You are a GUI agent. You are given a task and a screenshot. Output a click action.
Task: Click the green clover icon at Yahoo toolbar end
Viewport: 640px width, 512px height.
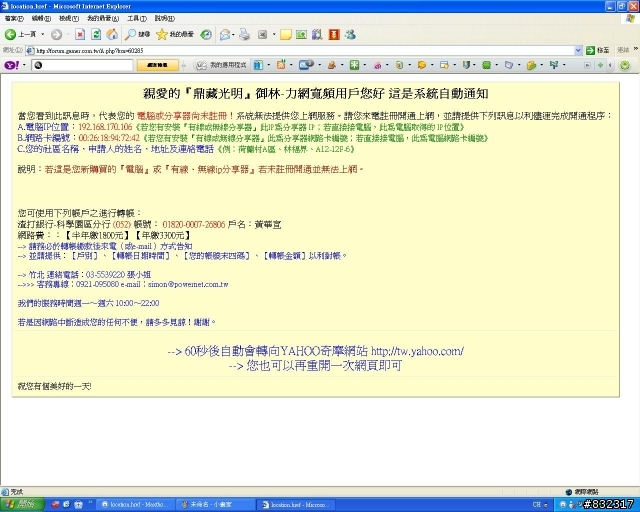point(624,65)
